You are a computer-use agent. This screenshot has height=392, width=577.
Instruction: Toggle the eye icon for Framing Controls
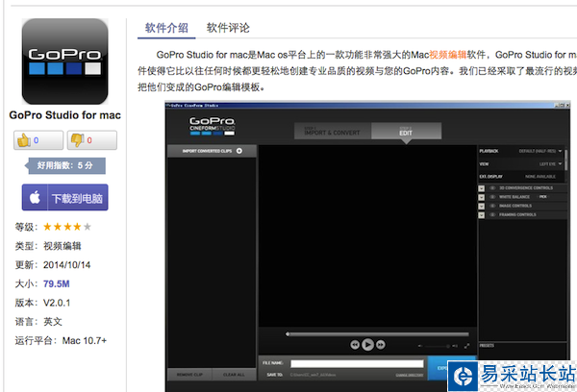click(492, 214)
